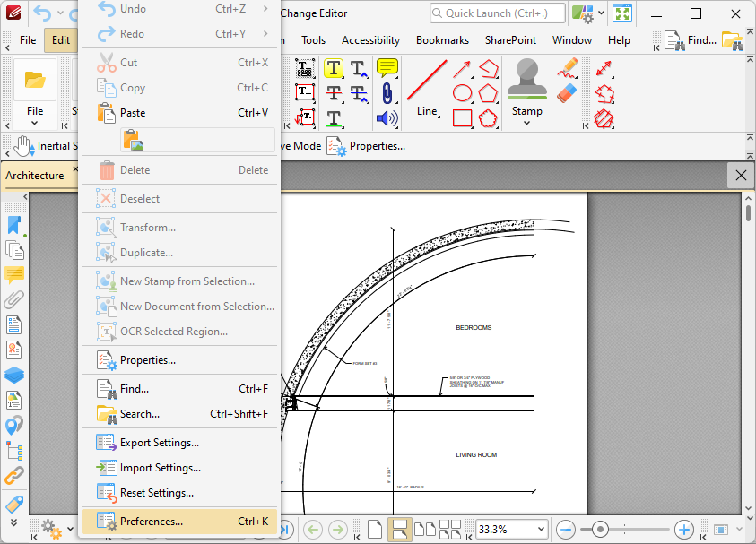Screen dimensions: 756x544
Task: Open the Signatures pane from sidebar
Action: point(14,350)
